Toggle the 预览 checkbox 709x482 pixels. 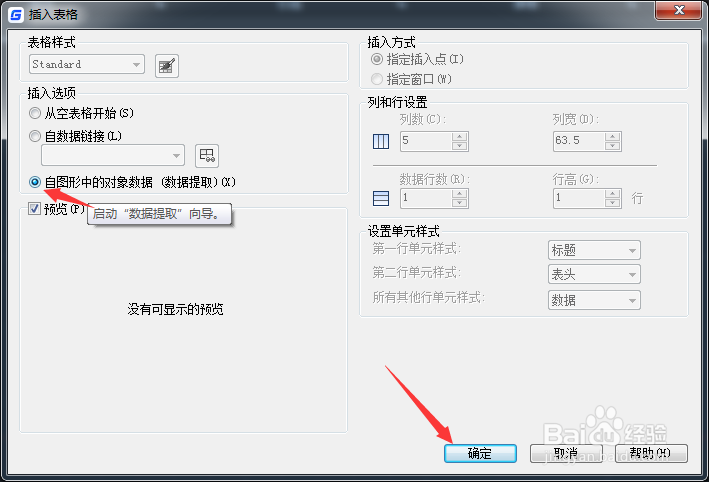pyautogui.click(x=34, y=208)
